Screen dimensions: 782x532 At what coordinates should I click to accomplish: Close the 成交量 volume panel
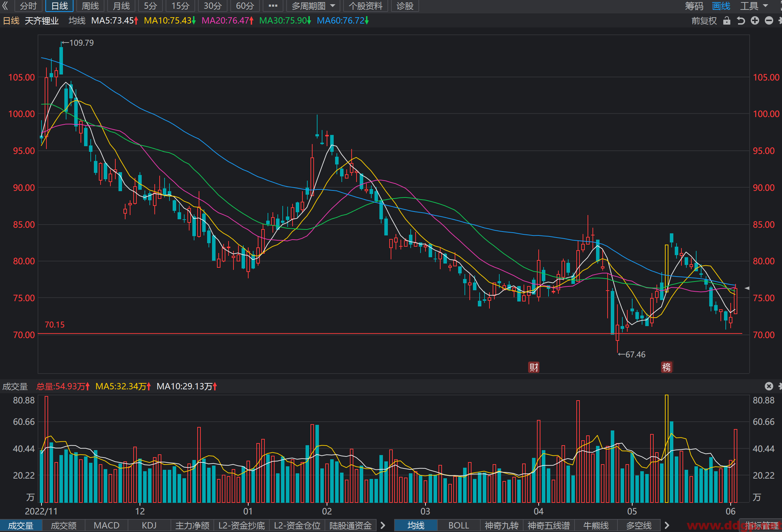click(769, 386)
